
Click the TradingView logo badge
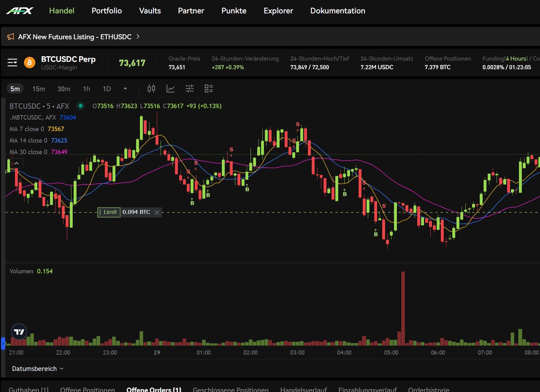(19, 332)
